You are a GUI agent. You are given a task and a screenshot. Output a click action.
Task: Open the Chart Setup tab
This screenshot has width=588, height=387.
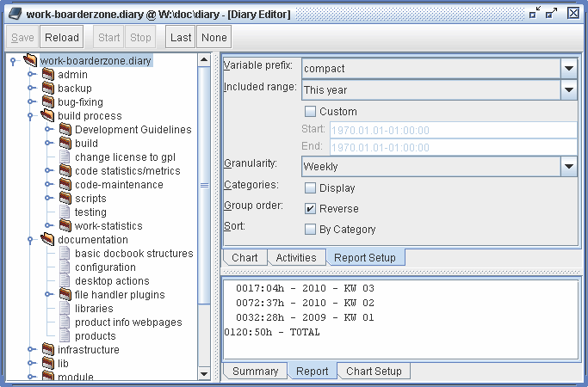(374, 371)
